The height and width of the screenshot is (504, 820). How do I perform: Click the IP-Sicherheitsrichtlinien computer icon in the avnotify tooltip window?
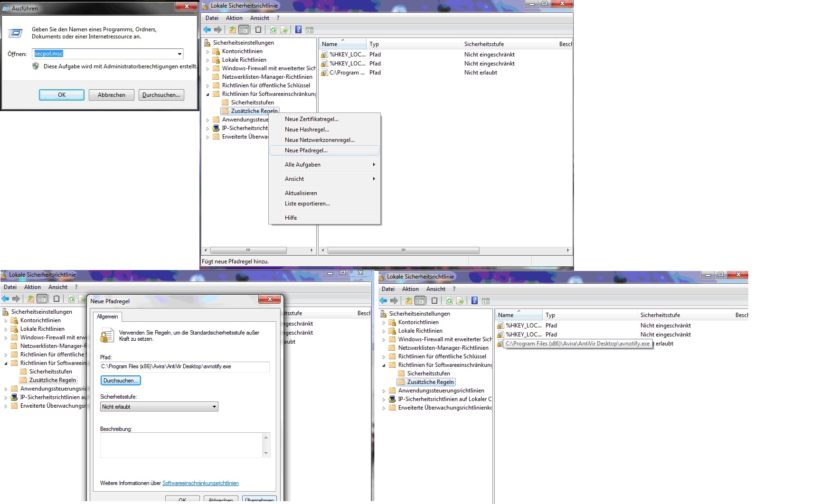tap(392, 399)
